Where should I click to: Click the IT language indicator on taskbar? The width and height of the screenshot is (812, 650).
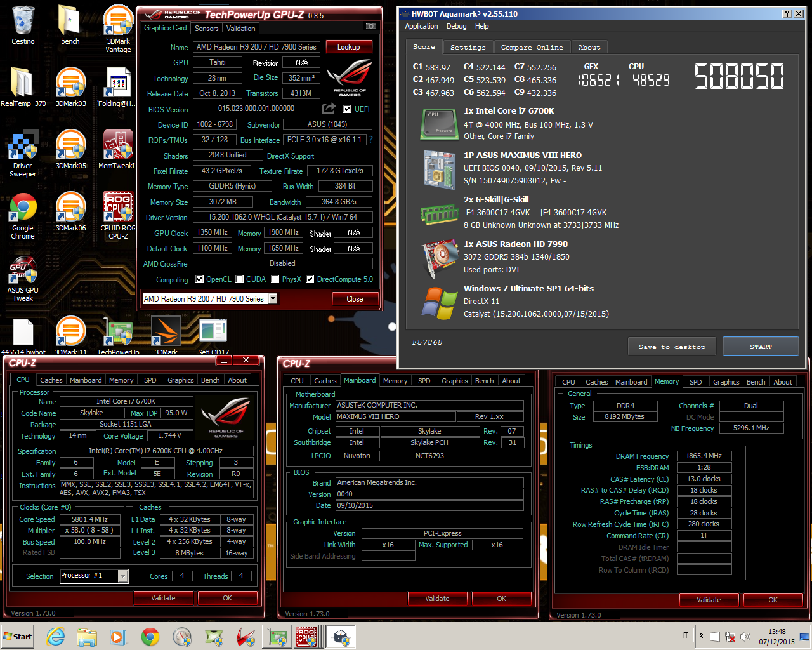(685, 635)
